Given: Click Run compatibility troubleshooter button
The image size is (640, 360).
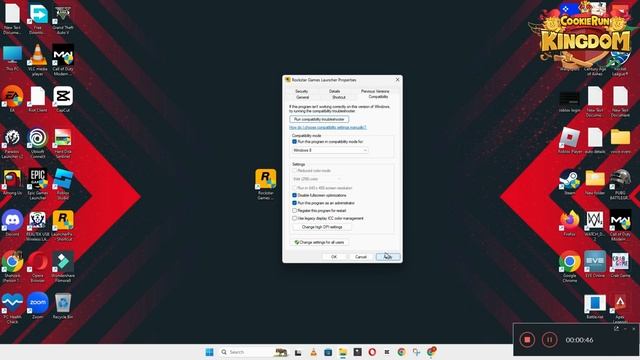Looking at the screenshot, I should tap(319, 119).
